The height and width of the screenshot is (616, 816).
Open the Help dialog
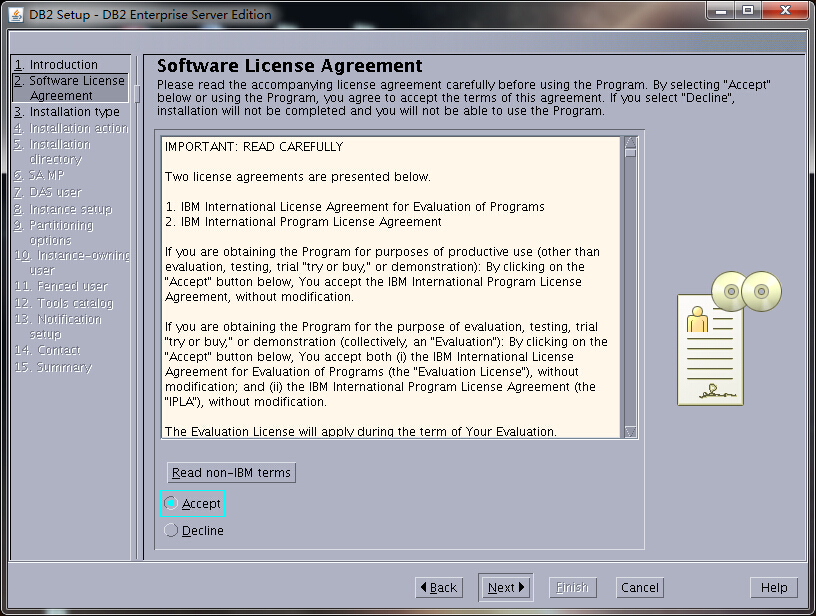click(774, 587)
